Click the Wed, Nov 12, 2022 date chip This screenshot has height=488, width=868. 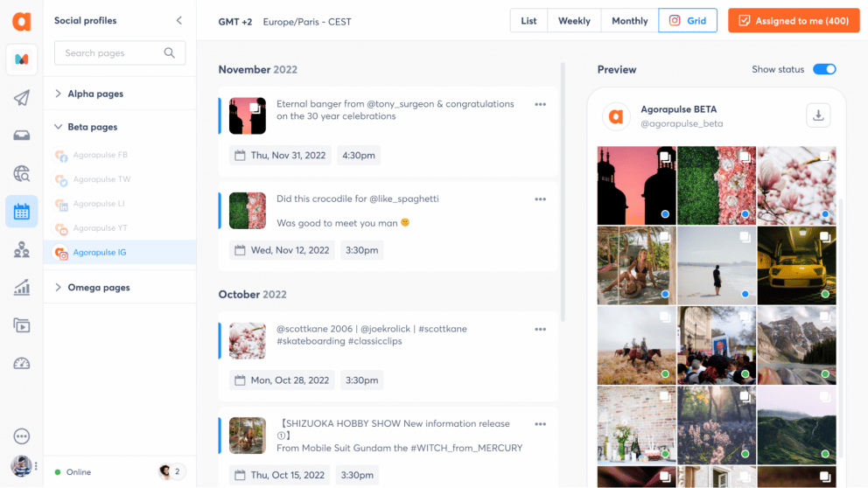coord(282,250)
